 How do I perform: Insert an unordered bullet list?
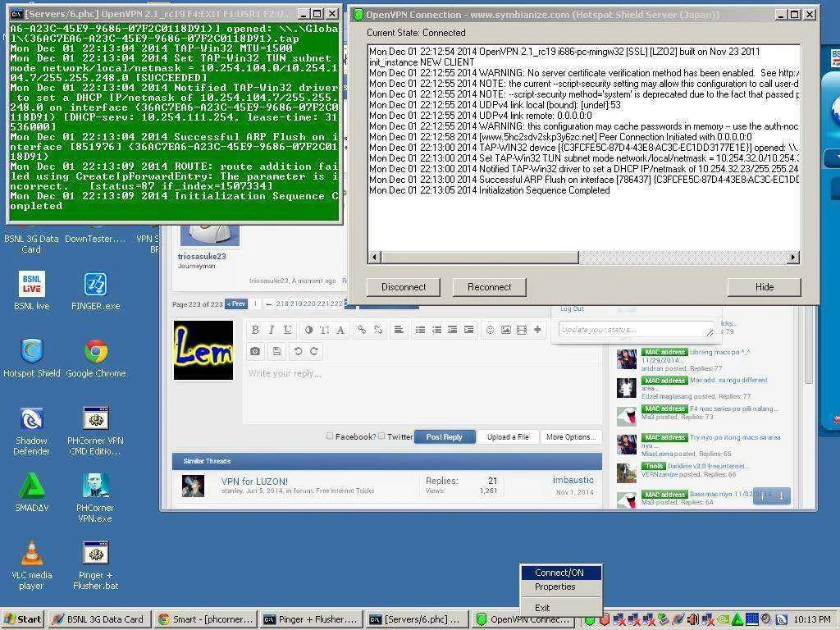[x=421, y=330]
